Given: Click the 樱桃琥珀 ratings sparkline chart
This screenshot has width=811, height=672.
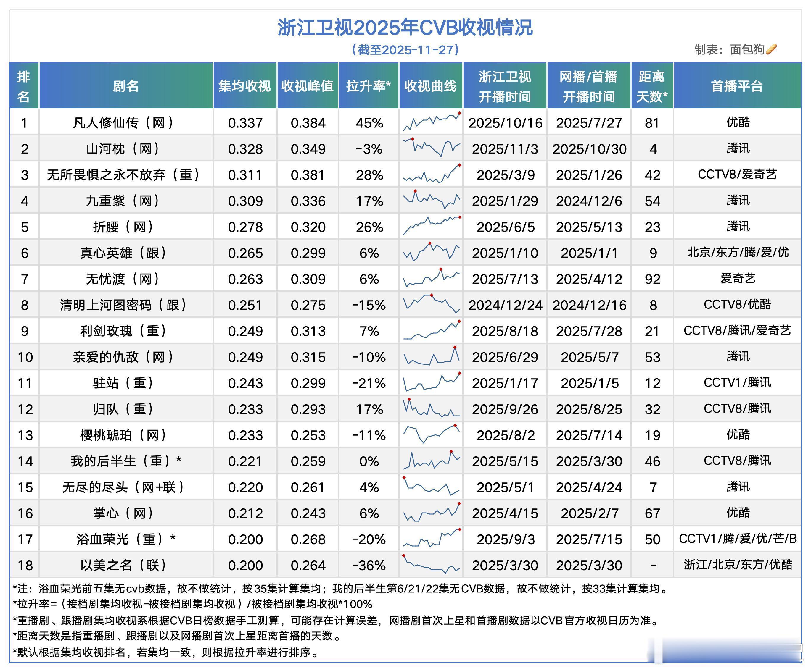Looking at the screenshot, I should (x=431, y=434).
